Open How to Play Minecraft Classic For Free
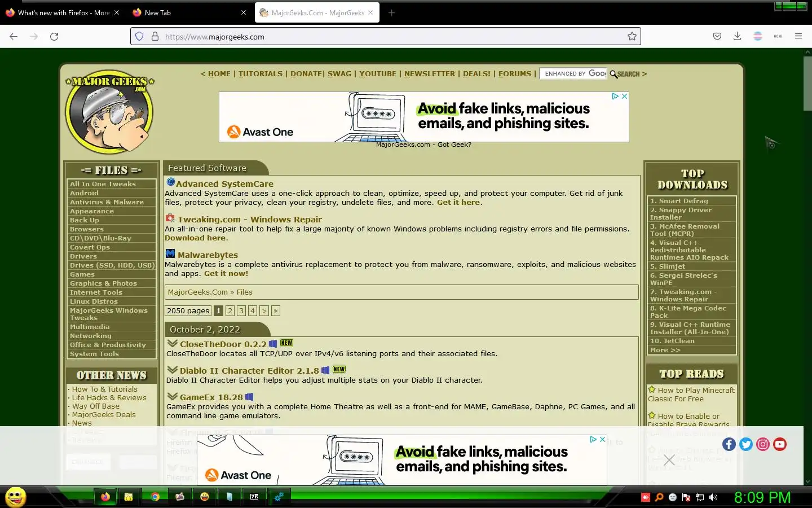 pos(691,395)
